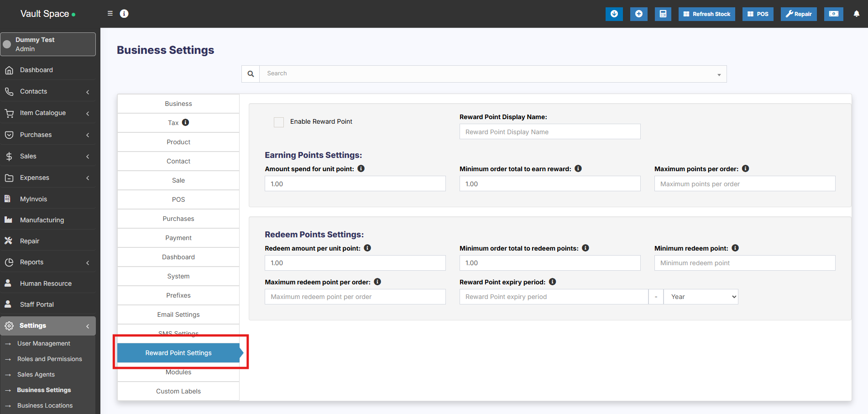
Task: Open the calculator icon in top bar
Action: tap(663, 14)
